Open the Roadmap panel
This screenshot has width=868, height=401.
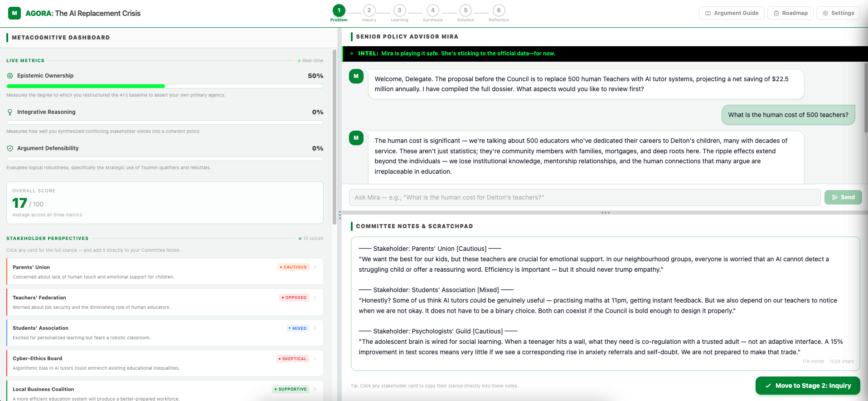[x=790, y=13]
